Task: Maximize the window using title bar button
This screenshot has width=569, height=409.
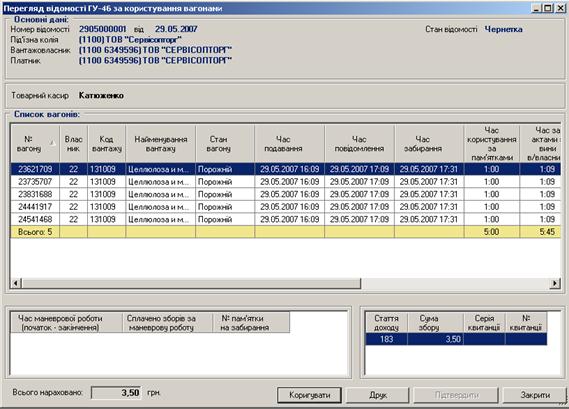Action: [x=549, y=8]
